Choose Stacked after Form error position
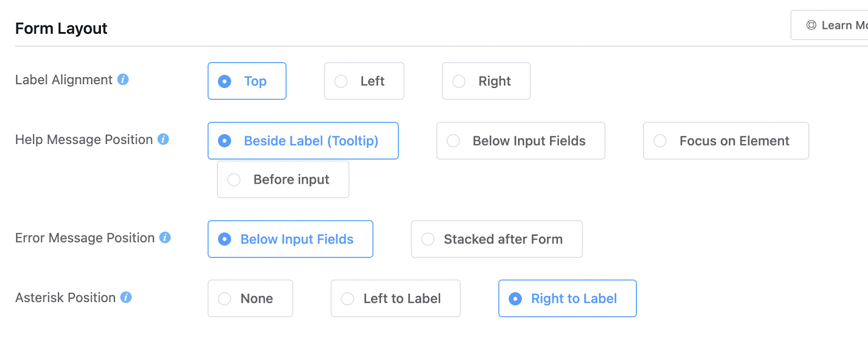The width and height of the screenshot is (868, 352). (496, 239)
